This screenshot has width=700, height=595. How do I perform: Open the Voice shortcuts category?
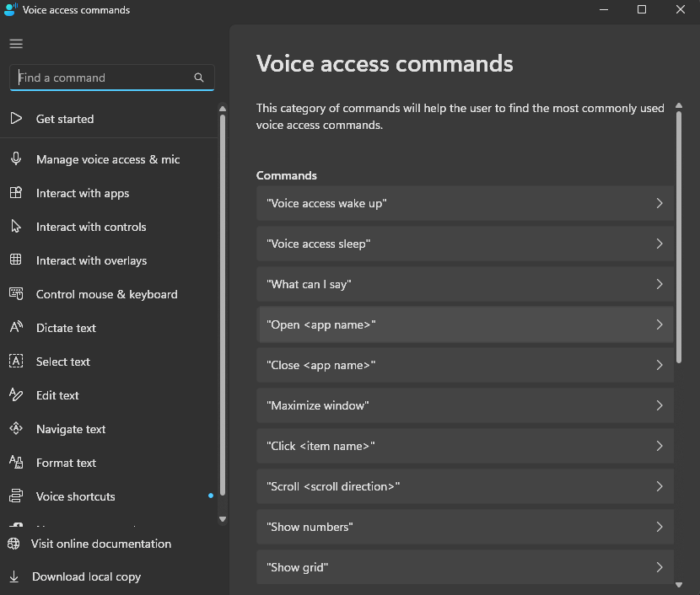click(75, 496)
